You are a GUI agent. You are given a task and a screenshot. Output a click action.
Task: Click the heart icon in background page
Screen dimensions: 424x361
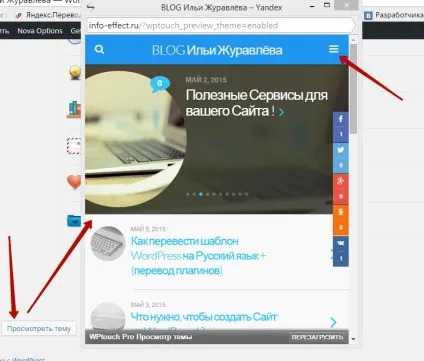[x=74, y=182]
